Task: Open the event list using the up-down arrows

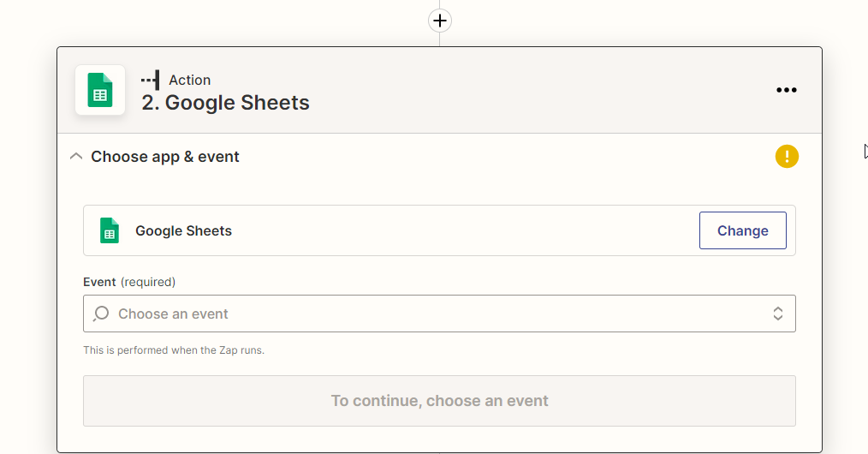Action: (778, 314)
